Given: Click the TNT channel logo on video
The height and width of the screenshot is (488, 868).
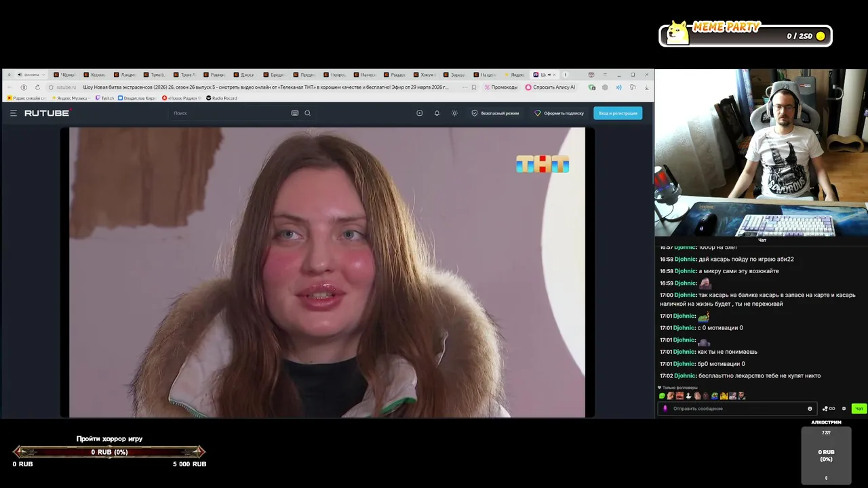Looking at the screenshot, I should pos(542,164).
